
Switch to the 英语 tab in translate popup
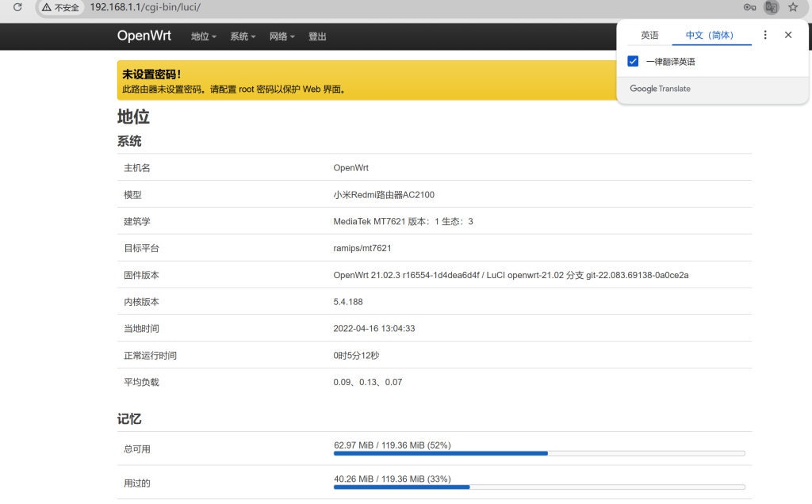649,36
